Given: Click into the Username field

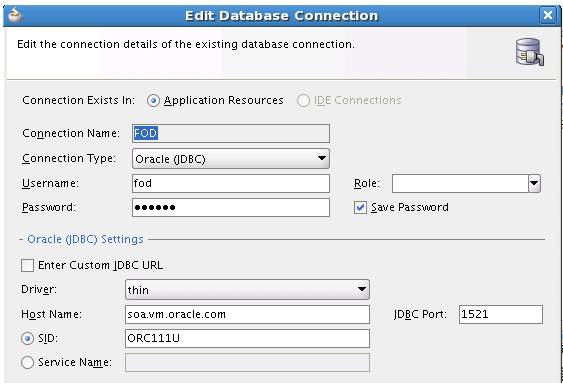Looking at the screenshot, I should [231, 183].
